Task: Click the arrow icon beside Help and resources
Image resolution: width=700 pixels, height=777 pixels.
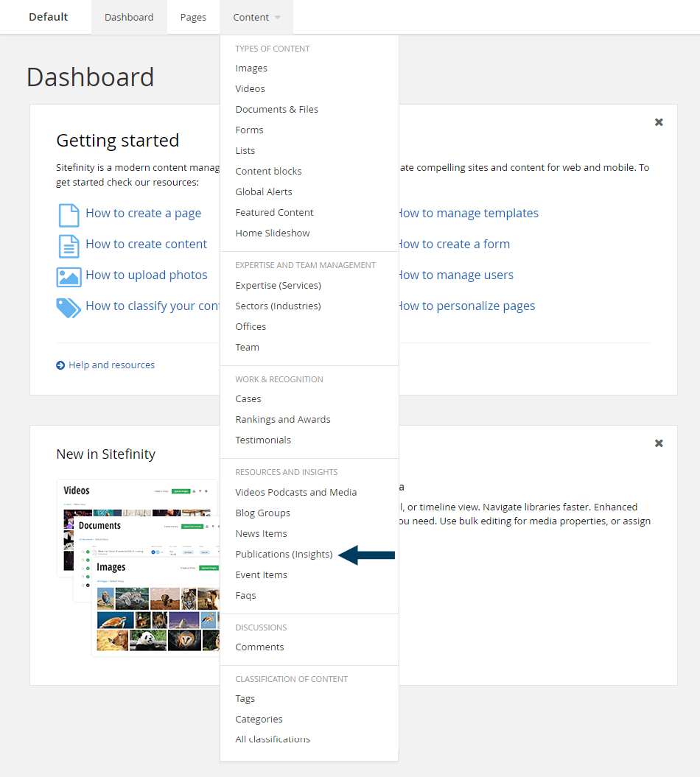Action: (x=60, y=365)
